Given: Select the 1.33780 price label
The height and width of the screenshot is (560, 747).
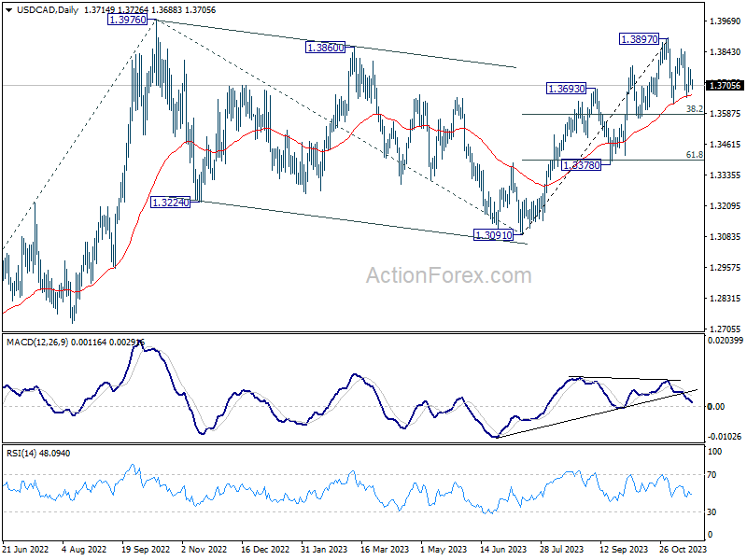Looking at the screenshot, I should 581,165.
